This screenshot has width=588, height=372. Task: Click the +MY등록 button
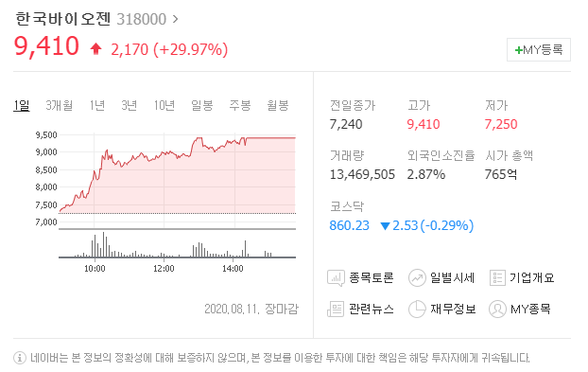pyautogui.click(x=539, y=49)
